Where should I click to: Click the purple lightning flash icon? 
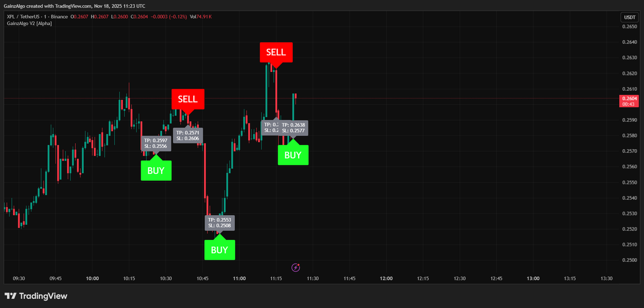point(296,268)
